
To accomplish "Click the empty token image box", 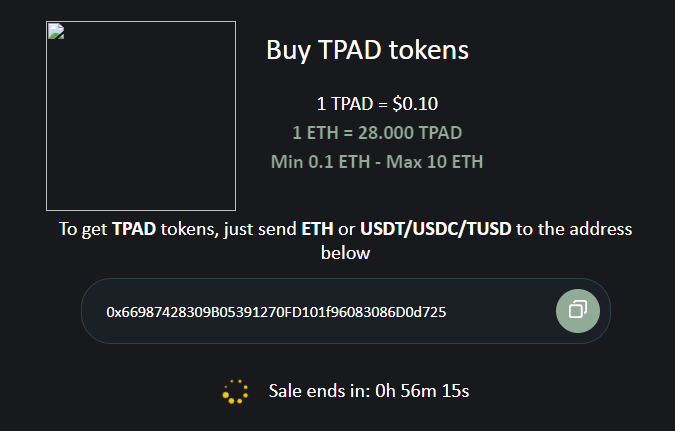I will [x=141, y=116].
